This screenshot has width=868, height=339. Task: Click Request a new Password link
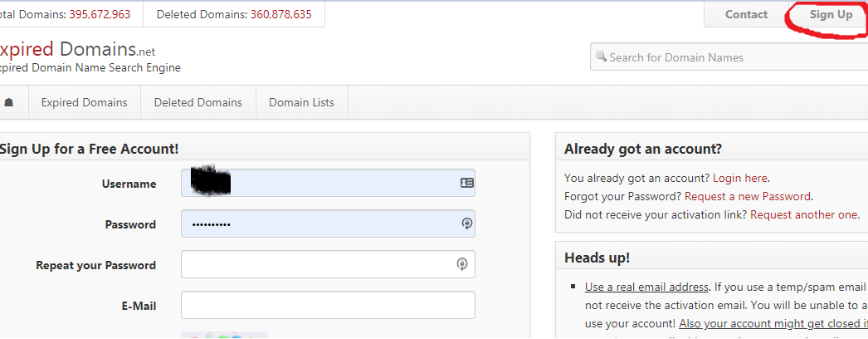click(748, 196)
